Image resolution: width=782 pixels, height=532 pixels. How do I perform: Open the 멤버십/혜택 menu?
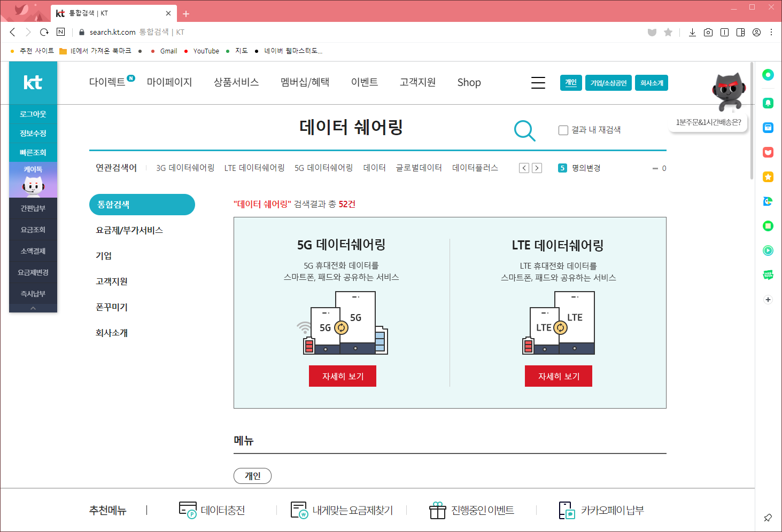point(305,82)
